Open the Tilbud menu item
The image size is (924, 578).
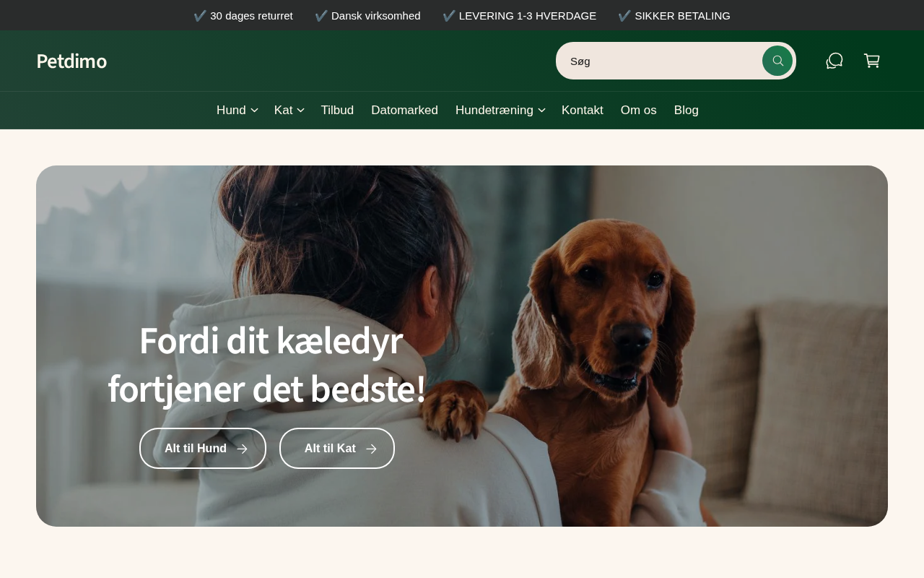click(x=337, y=111)
